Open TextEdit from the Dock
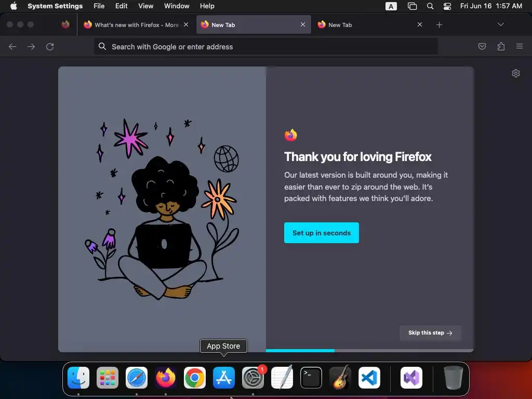This screenshot has height=399, width=532. click(282, 378)
